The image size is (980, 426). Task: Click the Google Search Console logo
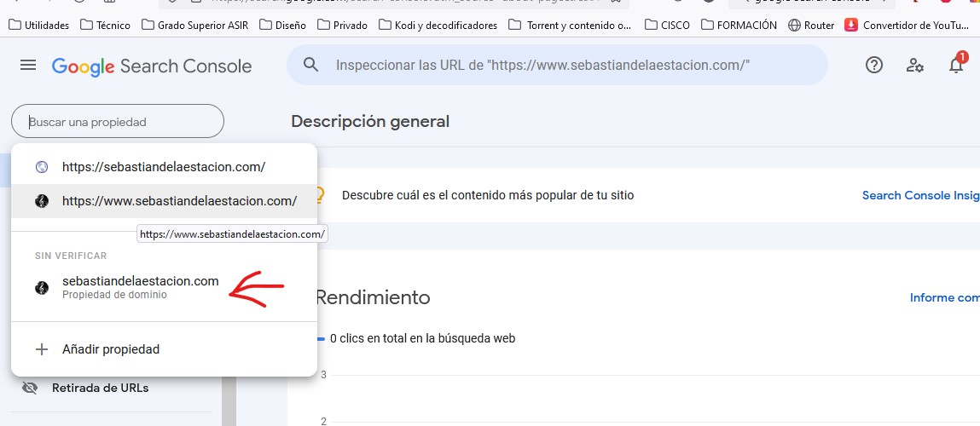(x=152, y=66)
